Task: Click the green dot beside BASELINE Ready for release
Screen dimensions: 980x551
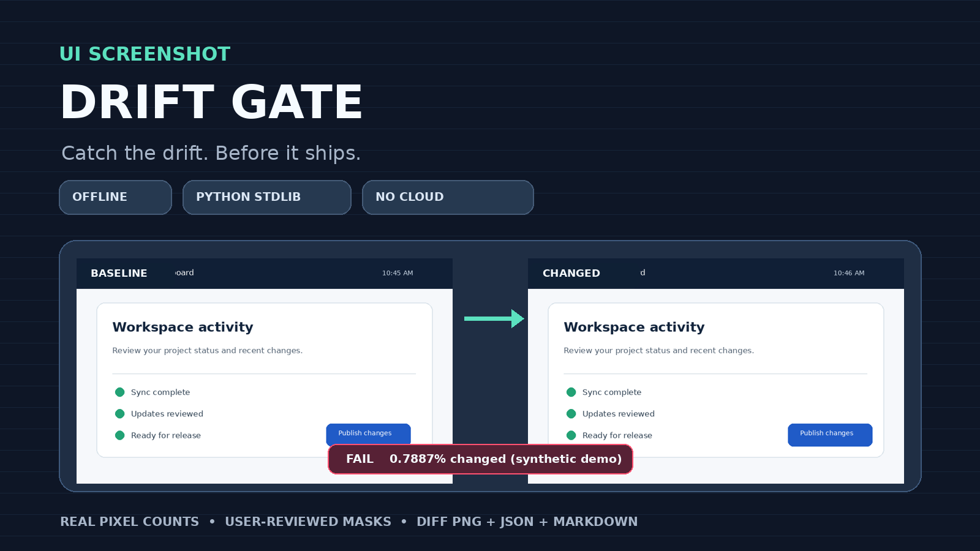Action: point(120,435)
